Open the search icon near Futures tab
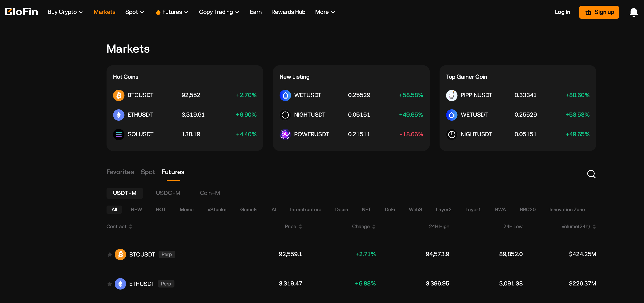This screenshot has width=644, height=303. click(x=591, y=174)
